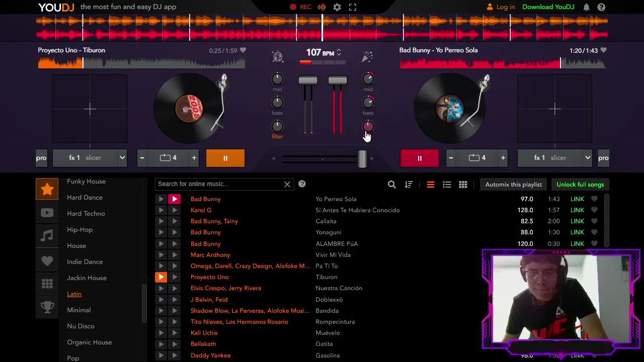Switch to detailed list view icon
Screen dimensions: 644x362
tap(447, 185)
